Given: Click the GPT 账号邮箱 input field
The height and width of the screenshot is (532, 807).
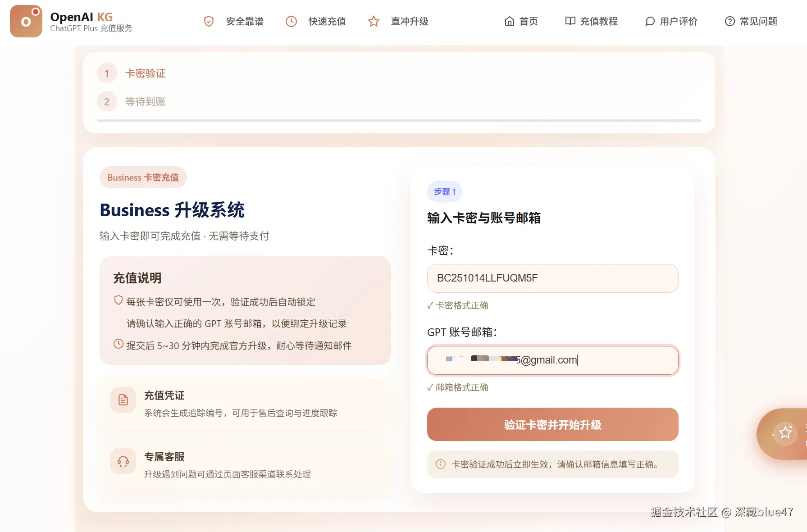Looking at the screenshot, I should click(552, 360).
